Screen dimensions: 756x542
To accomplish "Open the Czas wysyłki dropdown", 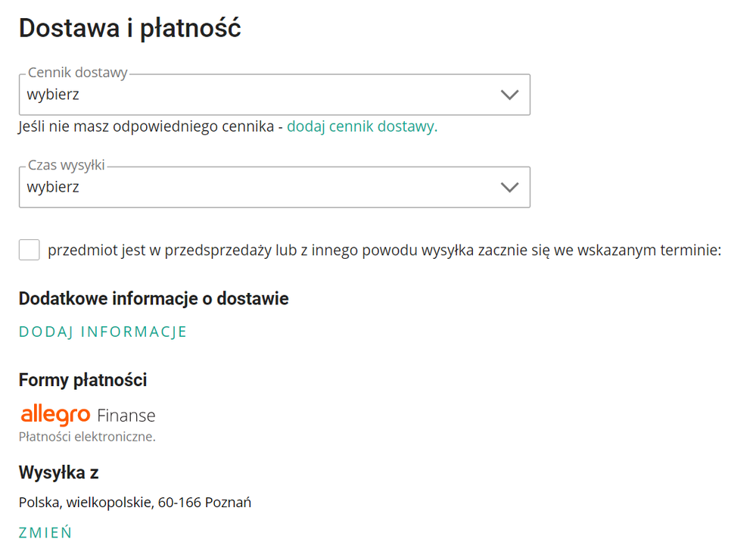I will (x=275, y=187).
